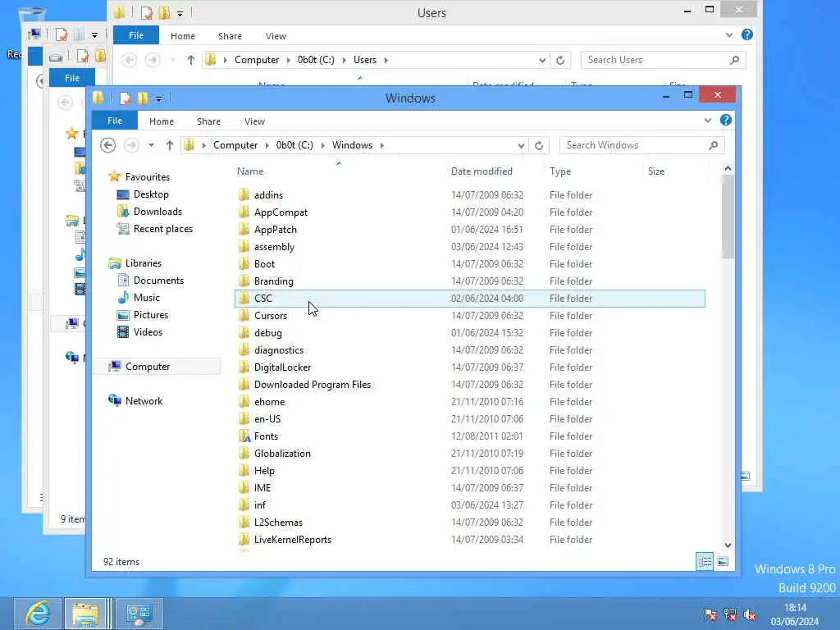Click the Forward arrow in Windows window
This screenshot has width=840, height=630.
pos(131,145)
